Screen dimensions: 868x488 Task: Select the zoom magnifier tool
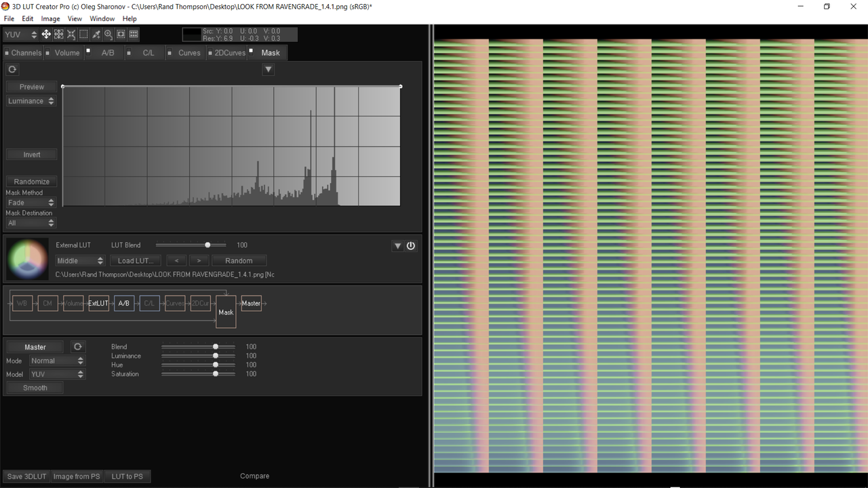coord(108,34)
